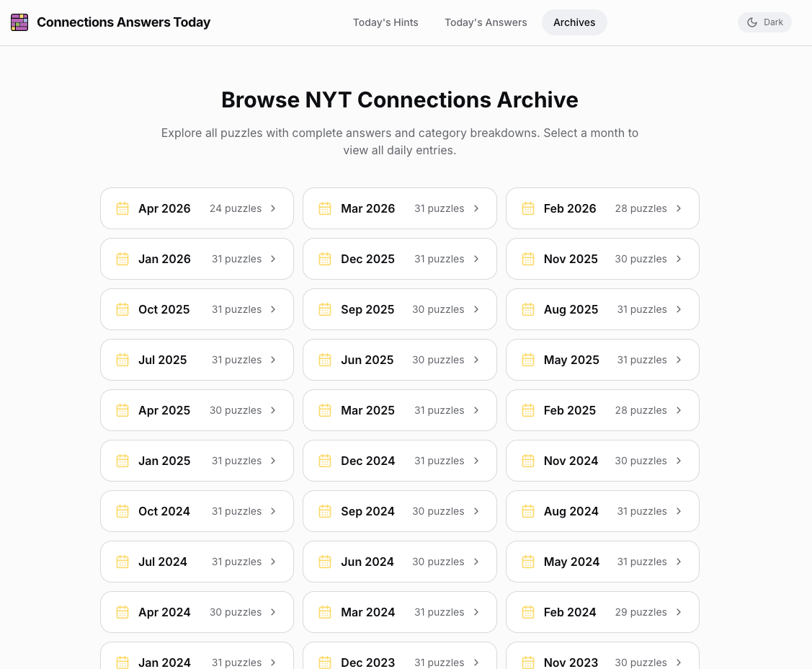Screen dimensions: 812x669
Task: Click the calendar icon on Mar 2025 card
Action: [325, 410]
